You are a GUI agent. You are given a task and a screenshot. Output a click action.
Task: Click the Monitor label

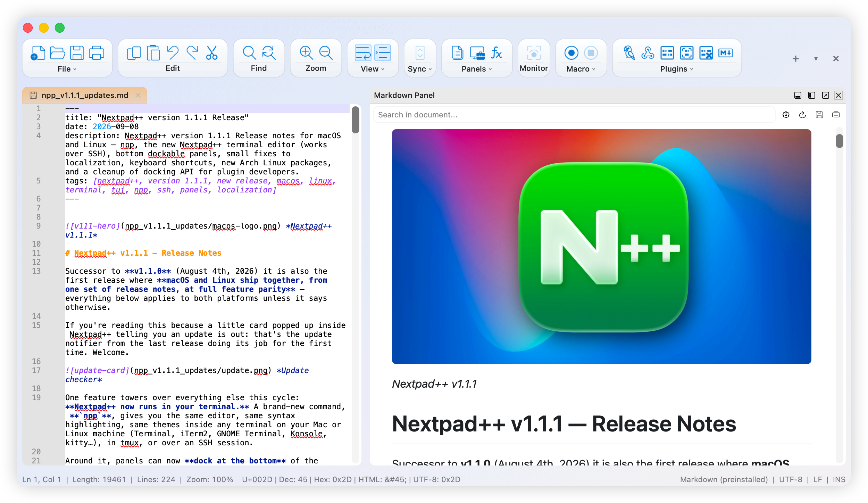point(534,68)
